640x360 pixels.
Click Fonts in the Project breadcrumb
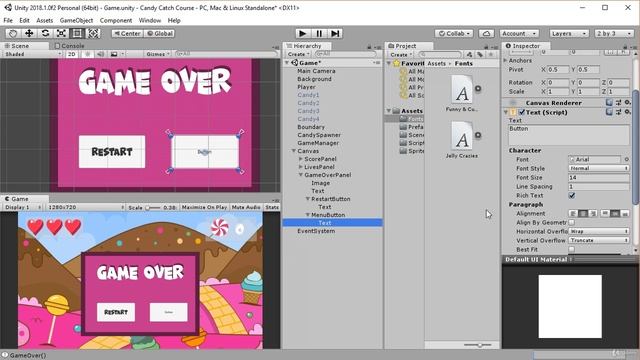point(464,63)
